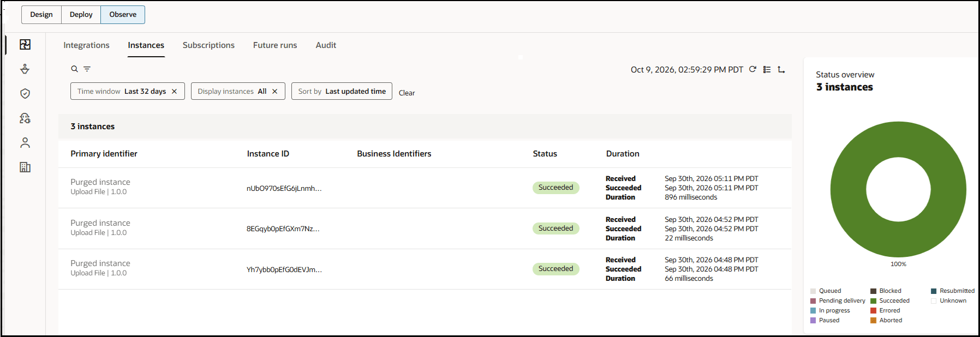Screen dimensions: 980x337
Task: Open the Subscriptions tab
Action: pos(208,45)
